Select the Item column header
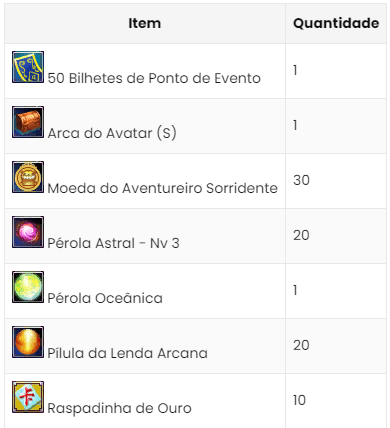This screenshot has width=390, height=428. (x=145, y=23)
